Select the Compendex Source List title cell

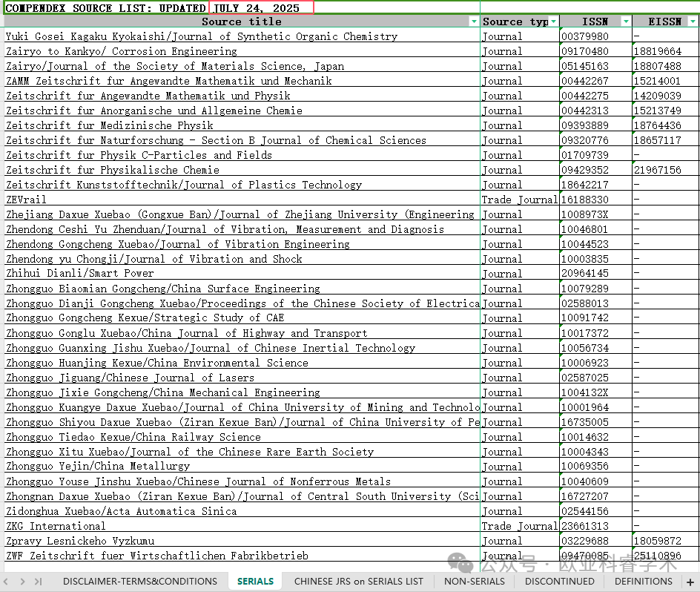tap(242, 8)
